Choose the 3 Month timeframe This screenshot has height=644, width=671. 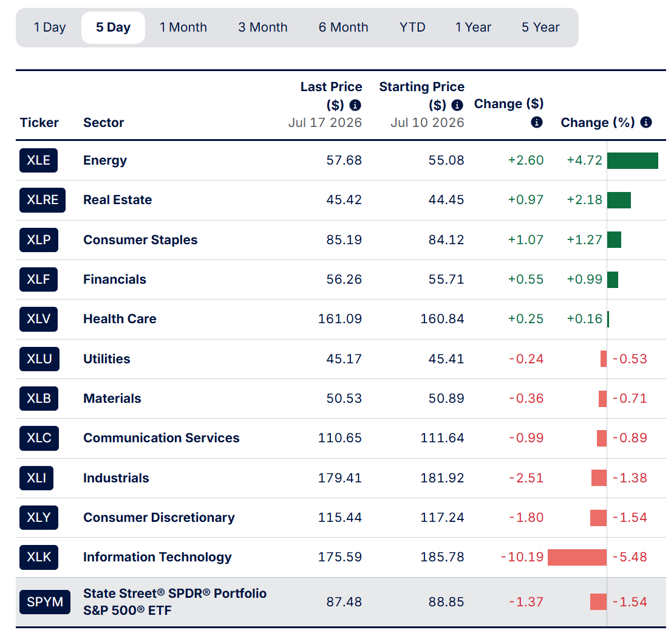(263, 27)
